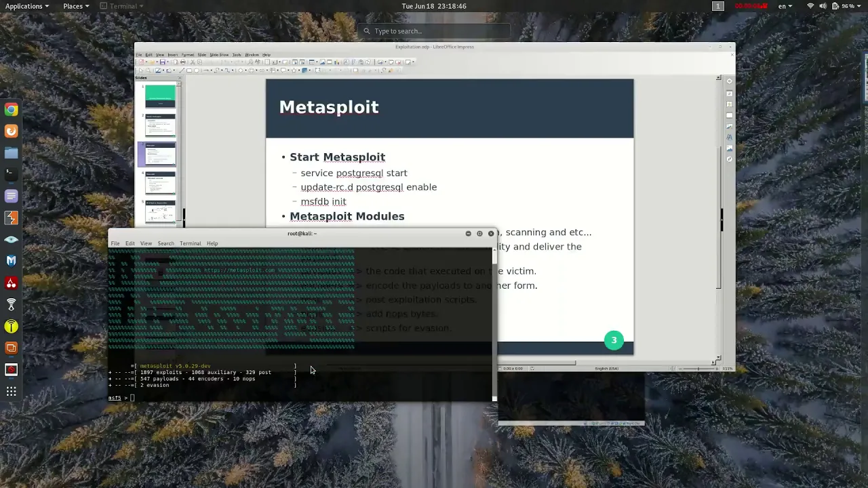Open Terminal menu in terminal menubar
The image size is (868, 488).
point(190,243)
